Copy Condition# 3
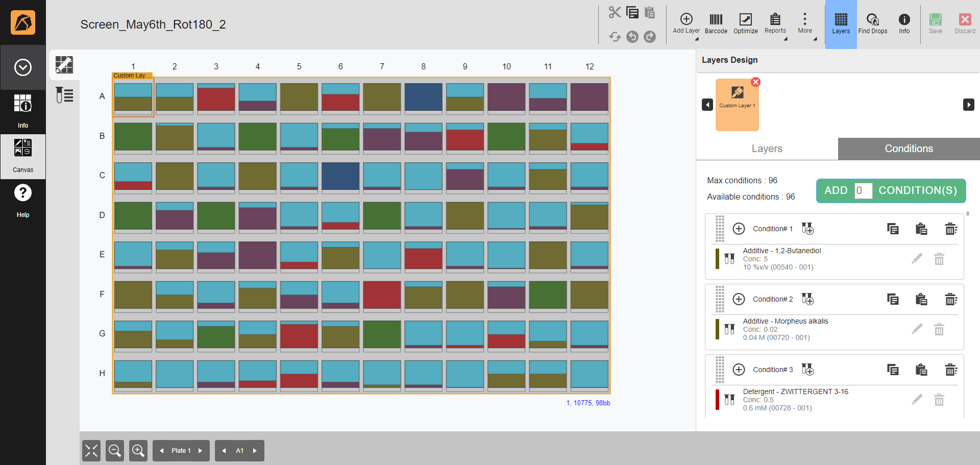The image size is (980, 465). coord(893,370)
